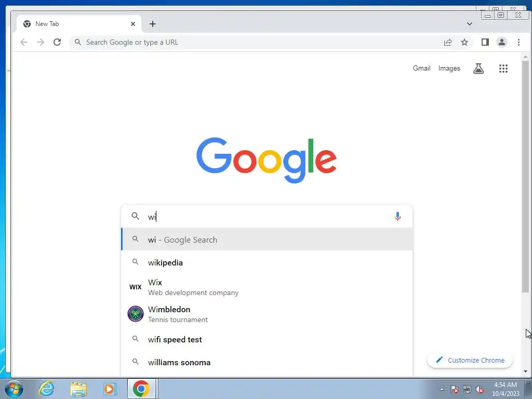Open Search Labs flask icon

[478, 69]
